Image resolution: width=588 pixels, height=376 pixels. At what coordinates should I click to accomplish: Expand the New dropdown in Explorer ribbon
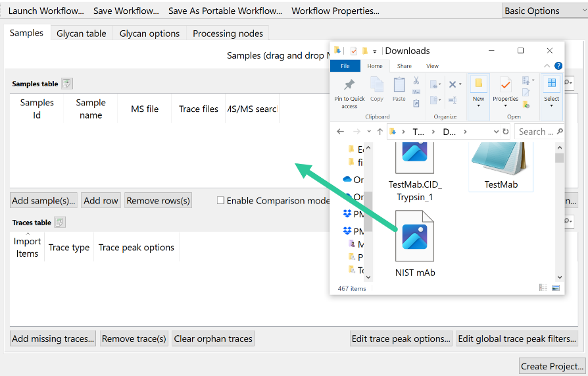479,106
